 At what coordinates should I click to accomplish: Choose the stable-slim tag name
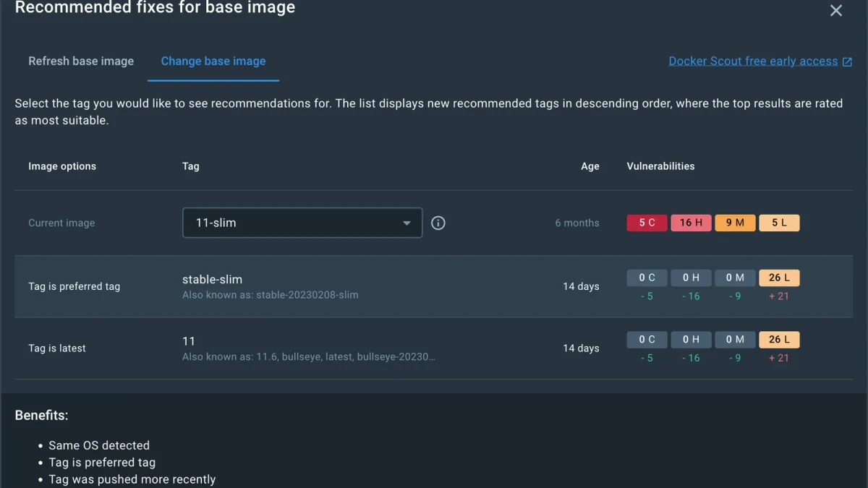tap(212, 280)
